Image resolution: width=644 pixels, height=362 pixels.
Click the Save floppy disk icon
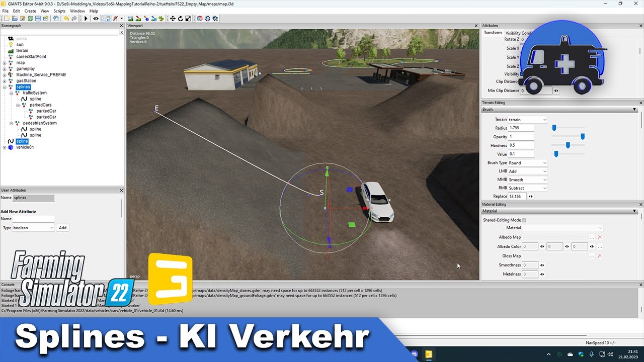tap(38, 19)
